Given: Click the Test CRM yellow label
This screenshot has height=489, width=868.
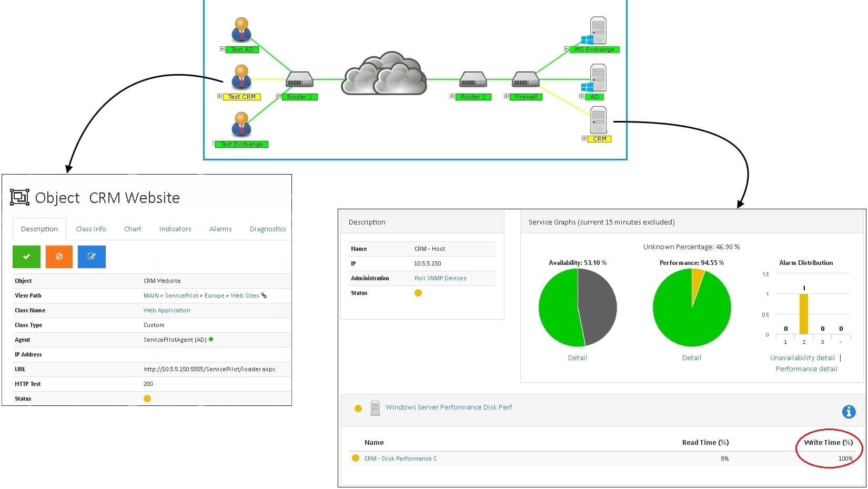Looking at the screenshot, I should pos(242,97).
